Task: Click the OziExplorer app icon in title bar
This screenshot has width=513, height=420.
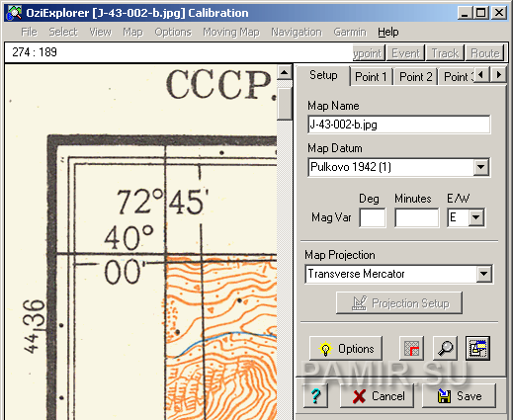Action: point(14,13)
